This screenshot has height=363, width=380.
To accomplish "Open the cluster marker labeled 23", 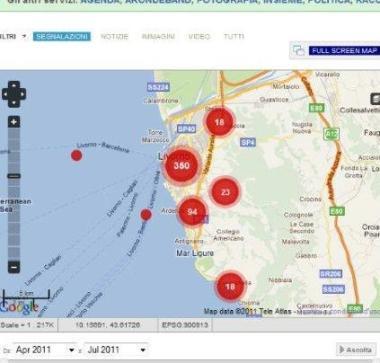I will pyautogui.click(x=225, y=192).
